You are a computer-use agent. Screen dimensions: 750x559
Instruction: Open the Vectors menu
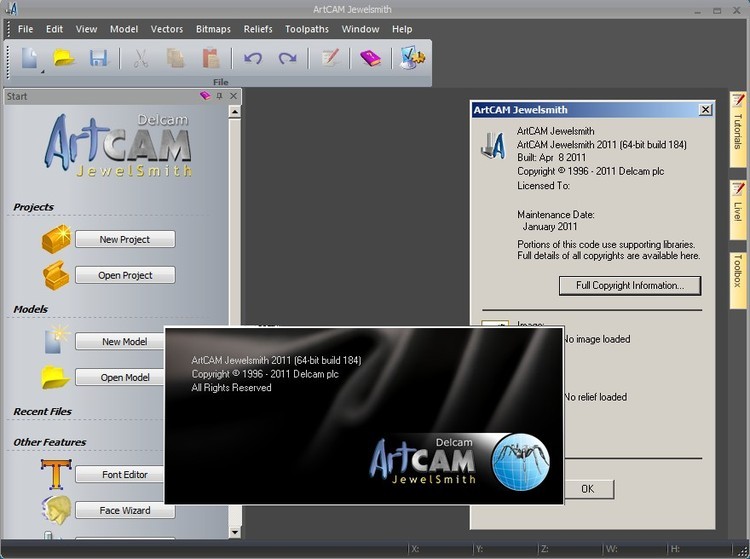(167, 29)
